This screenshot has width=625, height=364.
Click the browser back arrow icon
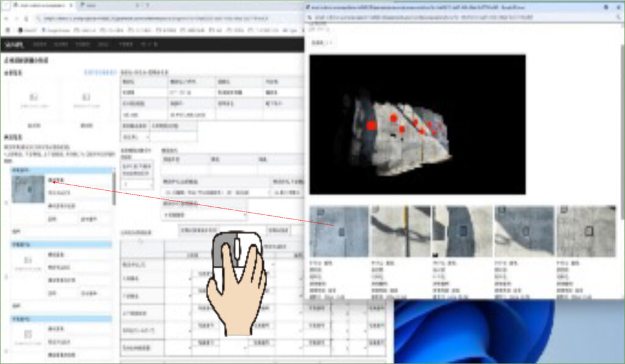[7, 18]
